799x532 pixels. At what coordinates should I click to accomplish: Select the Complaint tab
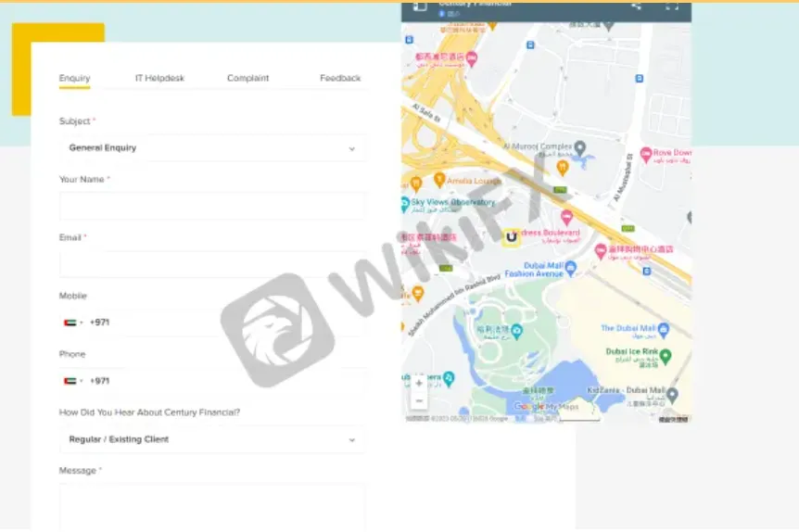pyautogui.click(x=247, y=78)
